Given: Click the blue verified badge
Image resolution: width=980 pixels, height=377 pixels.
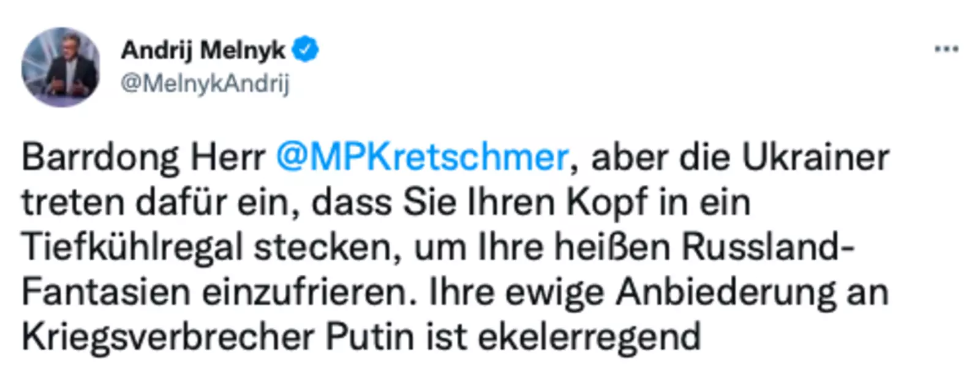Looking at the screenshot, I should coord(305,50).
